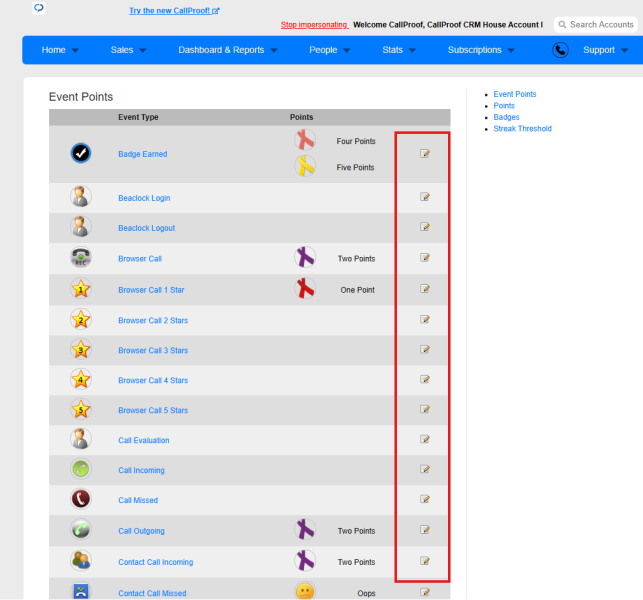
Task: Click the red ribbon badge for Four Points
Action: coord(305,140)
